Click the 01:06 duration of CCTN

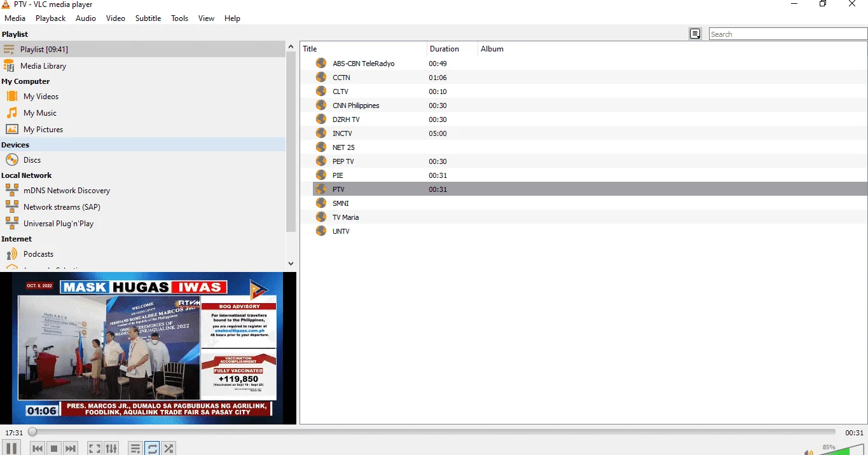pos(437,78)
